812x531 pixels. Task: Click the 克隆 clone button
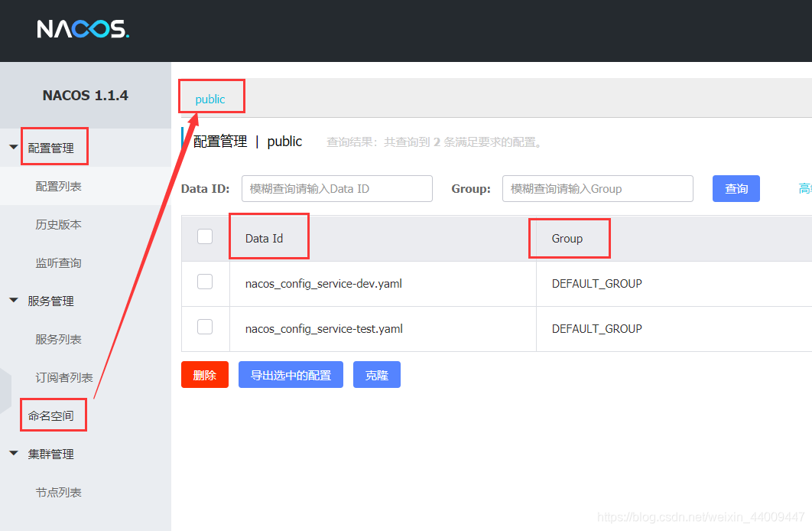(376, 375)
